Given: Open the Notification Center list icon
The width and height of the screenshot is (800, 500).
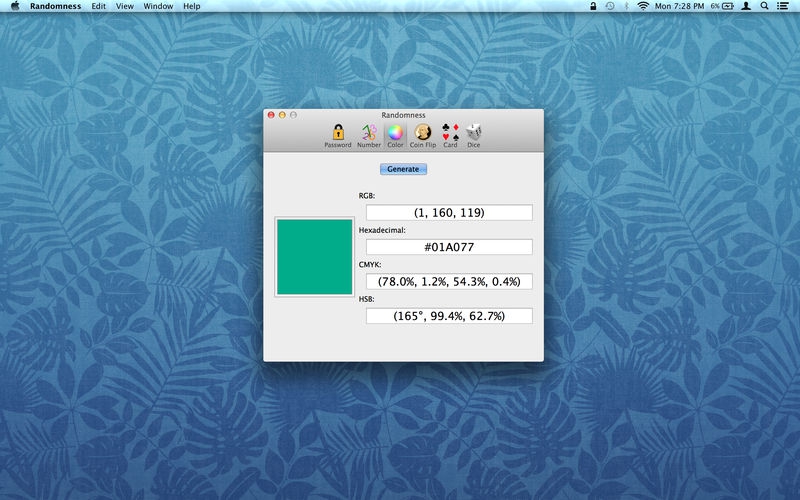Looking at the screenshot, I should point(783,6).
